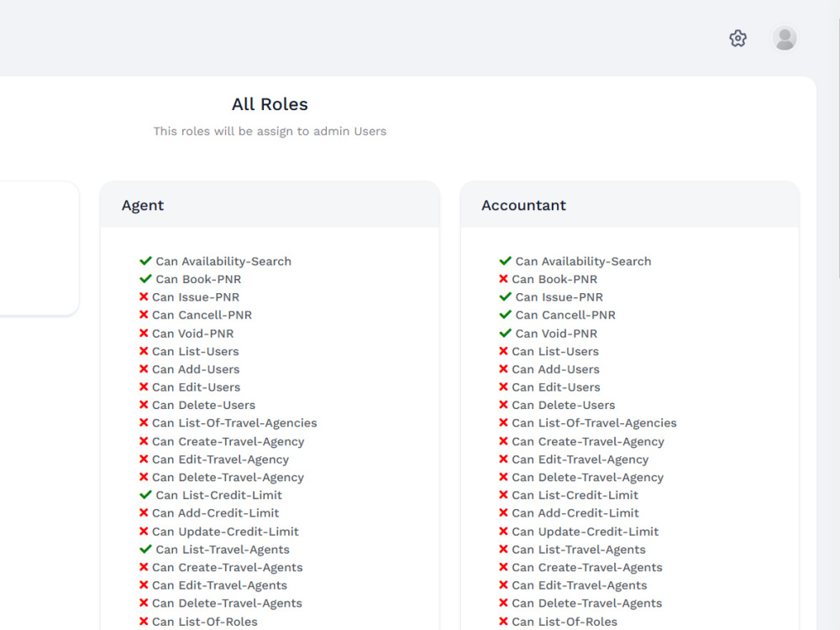Click 'This roles will be assign to admin Users'
Screen dimensions: 840x630
point(270,131)
